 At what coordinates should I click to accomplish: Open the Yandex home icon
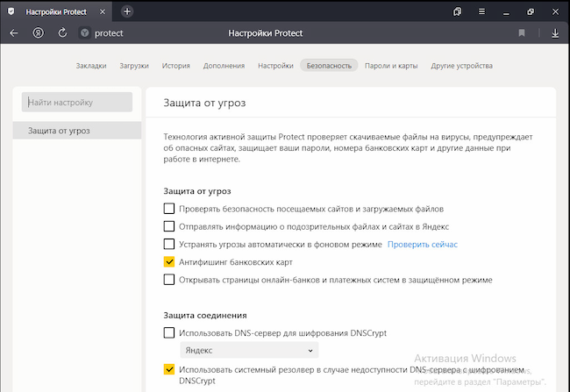(x=39, y=33)
